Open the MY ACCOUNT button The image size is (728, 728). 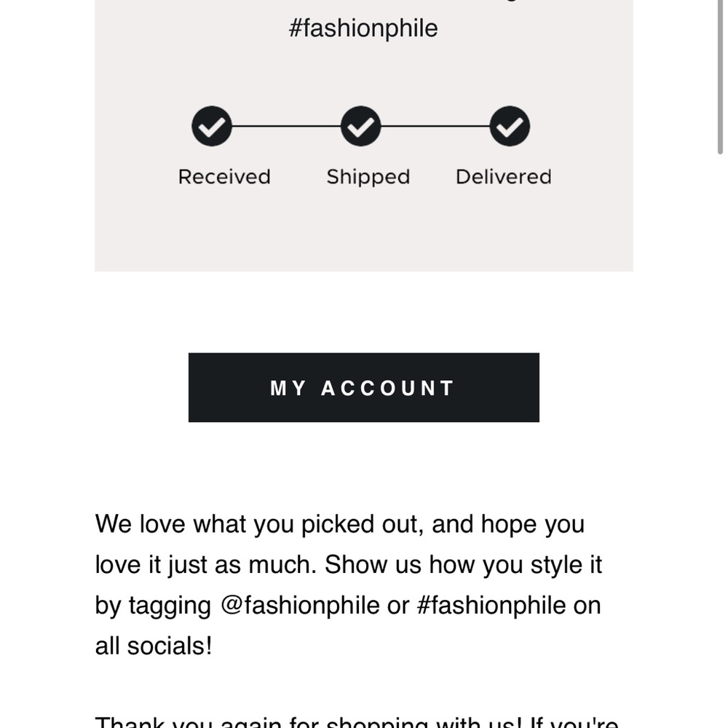[x=364, y=388]
